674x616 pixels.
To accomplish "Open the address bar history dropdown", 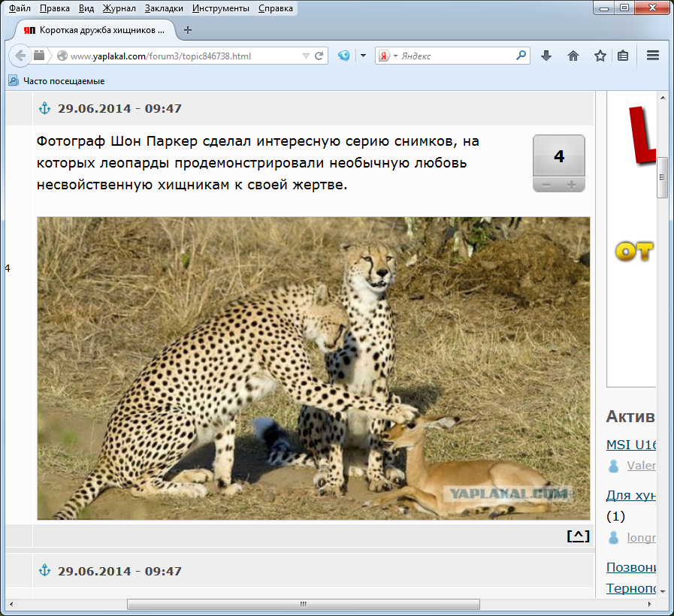I will [x=305, y=56].
